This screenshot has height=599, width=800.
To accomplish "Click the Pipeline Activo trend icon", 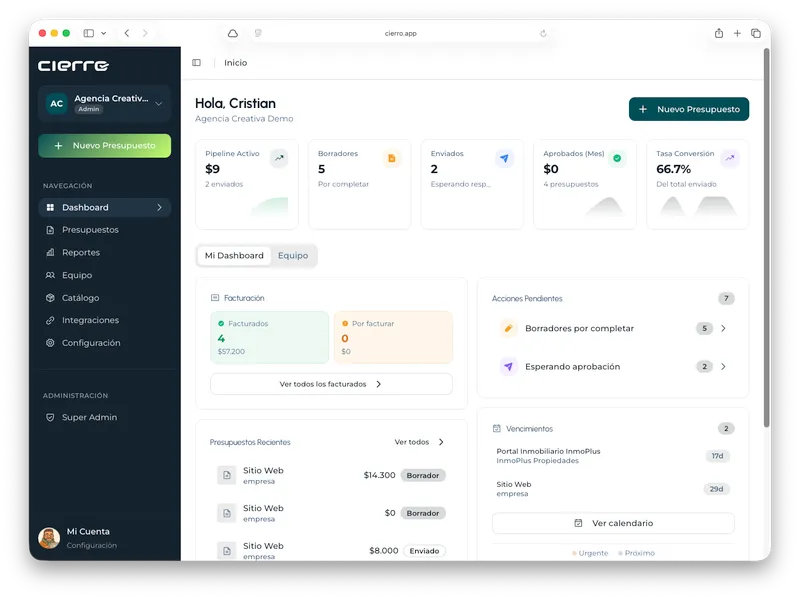I will tap(279, 158).
